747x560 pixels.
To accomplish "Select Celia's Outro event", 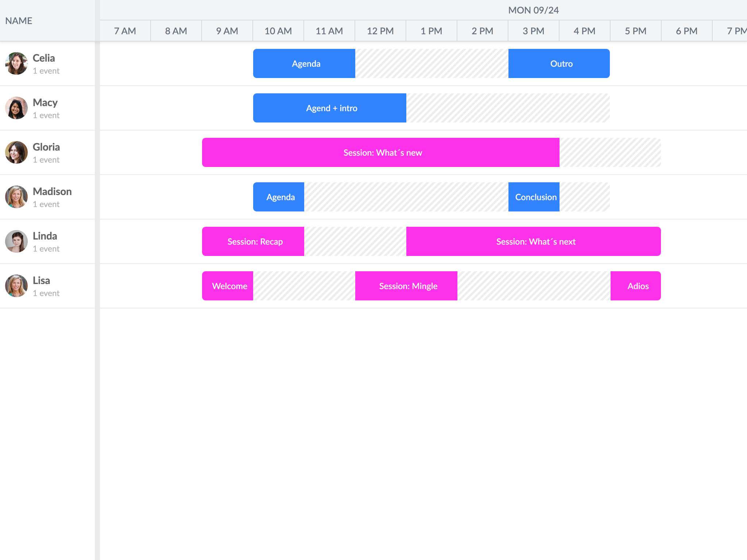I will click(559, 63).
